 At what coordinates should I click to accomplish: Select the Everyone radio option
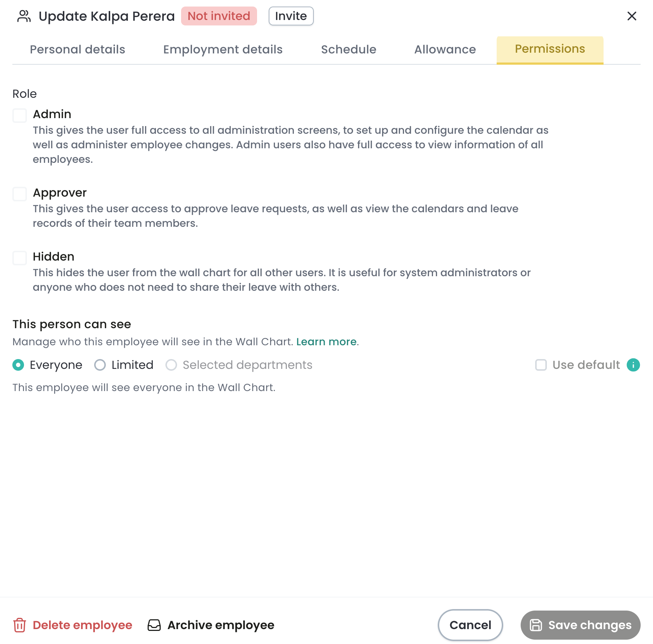[18, 365]
